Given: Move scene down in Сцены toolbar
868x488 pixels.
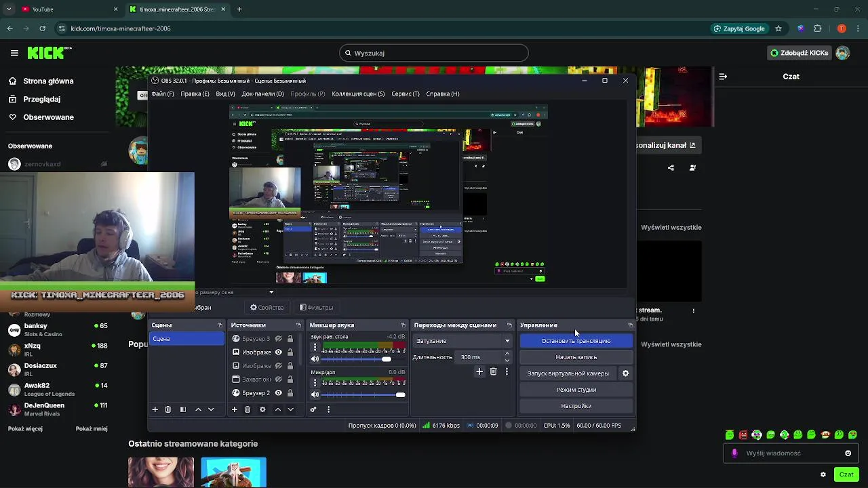Looking at the screenshot, I should point(211,409).
